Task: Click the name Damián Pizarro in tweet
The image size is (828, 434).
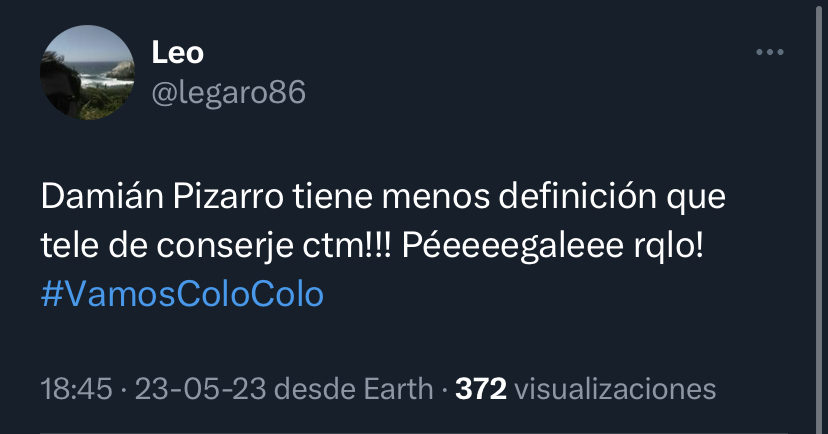Action: pos(163,196)
